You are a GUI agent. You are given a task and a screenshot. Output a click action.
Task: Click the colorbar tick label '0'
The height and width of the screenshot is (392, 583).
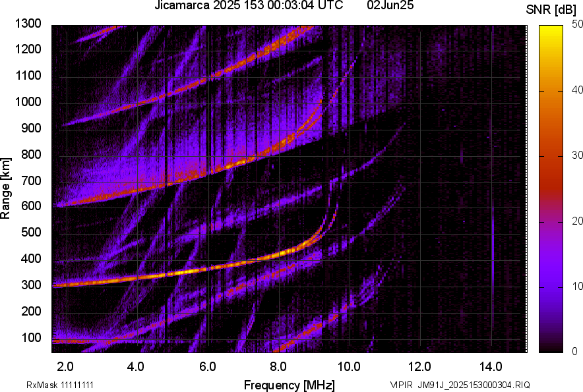(575, 351)
